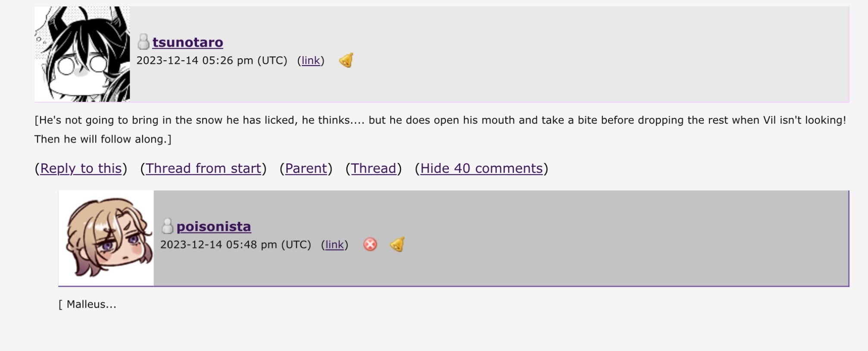Track tsunotaro's comment with the bell icon
868x351 pixels.
tap(346, 60)
